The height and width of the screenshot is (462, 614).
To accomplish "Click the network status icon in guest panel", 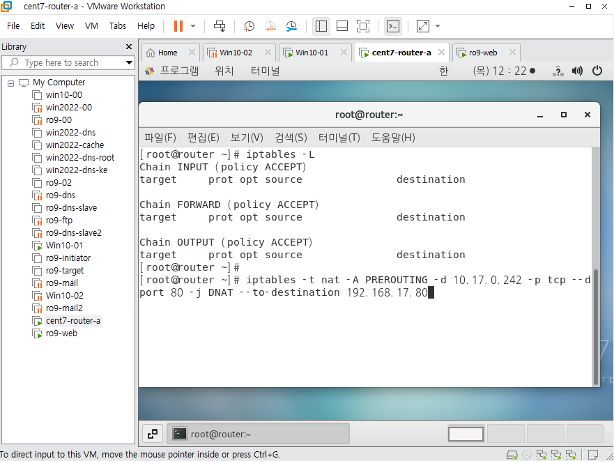I will click(558, 71).
